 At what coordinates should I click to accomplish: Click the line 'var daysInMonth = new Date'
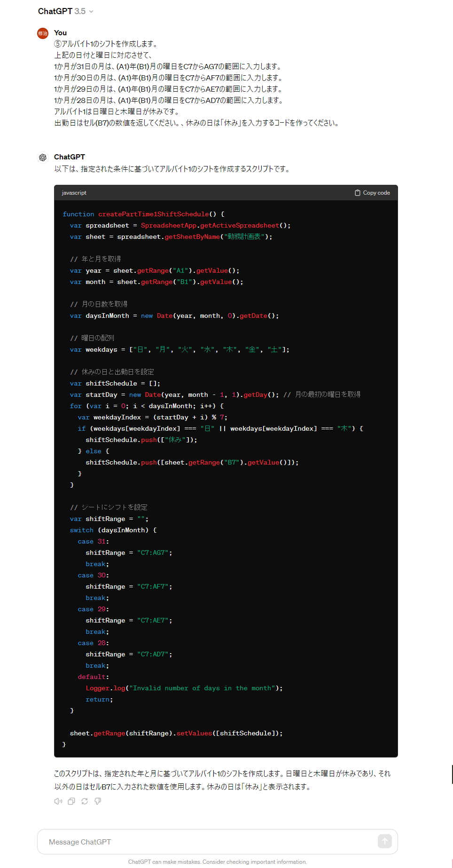click(174, 316)
